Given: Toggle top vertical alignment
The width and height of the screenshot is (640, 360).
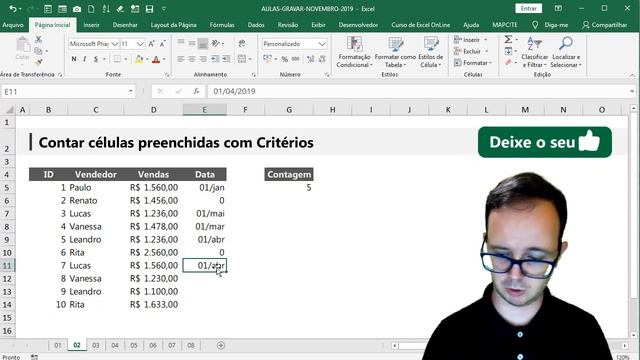Looking at the screenshot, I should (180, 43).
